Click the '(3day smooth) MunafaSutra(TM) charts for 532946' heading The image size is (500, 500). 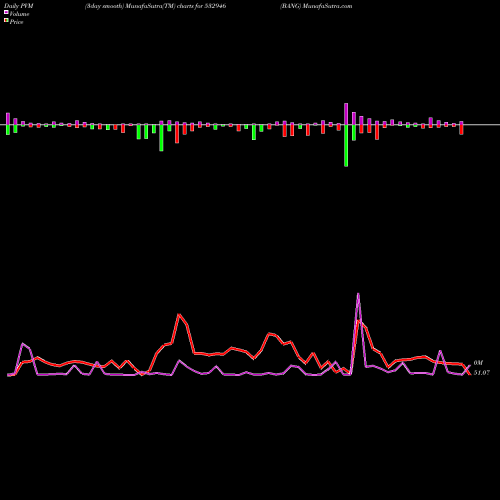coord(155,6)
